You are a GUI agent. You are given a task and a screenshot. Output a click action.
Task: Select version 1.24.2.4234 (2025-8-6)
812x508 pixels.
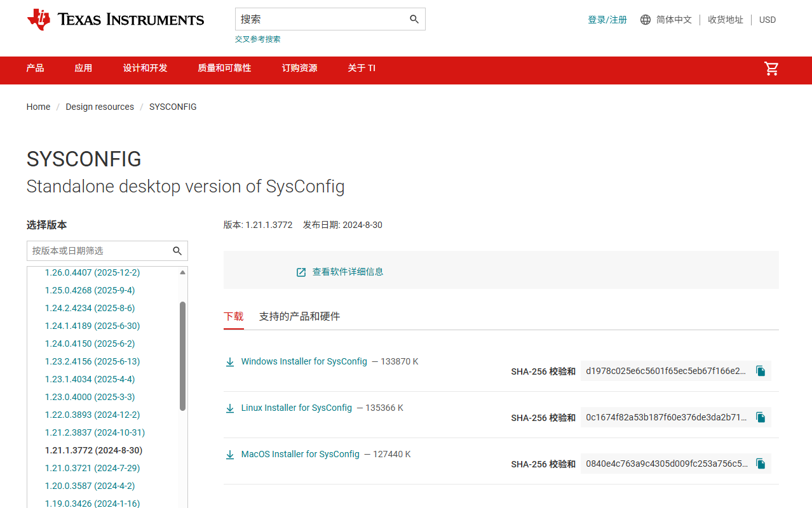pos(90,308)
